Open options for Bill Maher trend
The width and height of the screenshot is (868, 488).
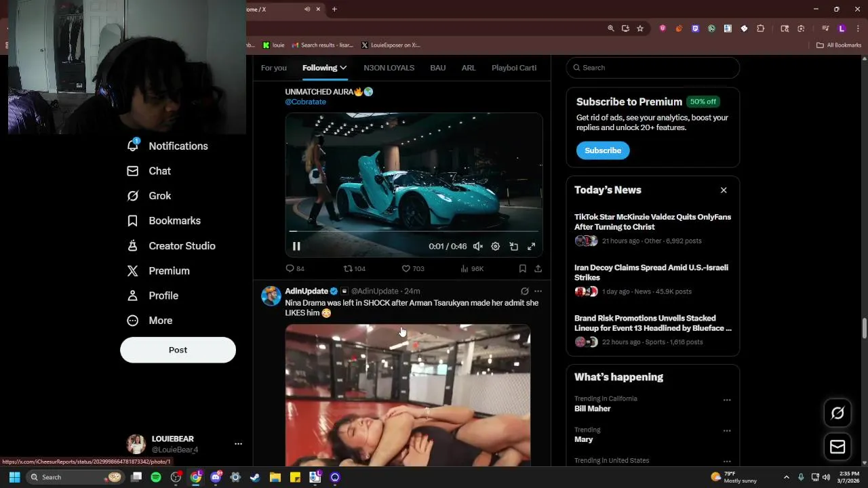coord(727,400)
